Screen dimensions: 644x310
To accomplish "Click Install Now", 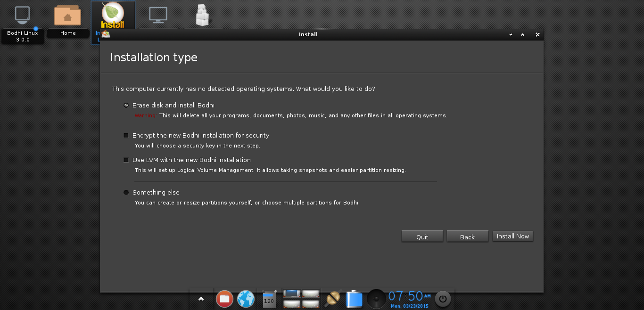I will point(512,236).
